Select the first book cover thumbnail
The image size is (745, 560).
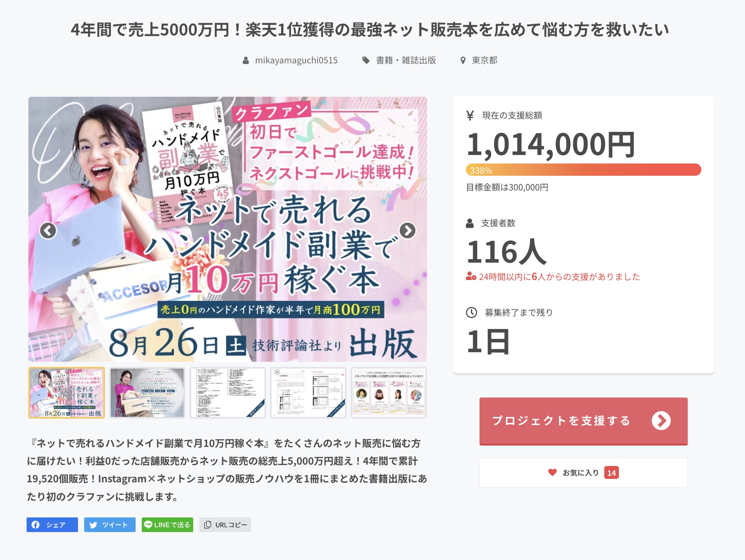(x=66, y=393)
